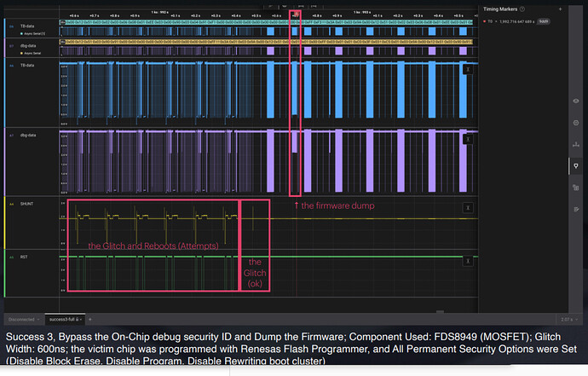Click the collapse button on analog dbg-data channel

coord(468,139)
